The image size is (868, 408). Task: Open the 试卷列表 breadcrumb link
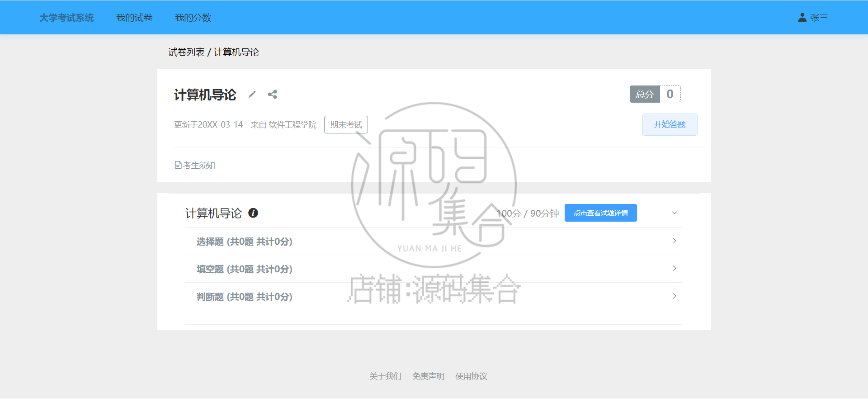(186, 52)
